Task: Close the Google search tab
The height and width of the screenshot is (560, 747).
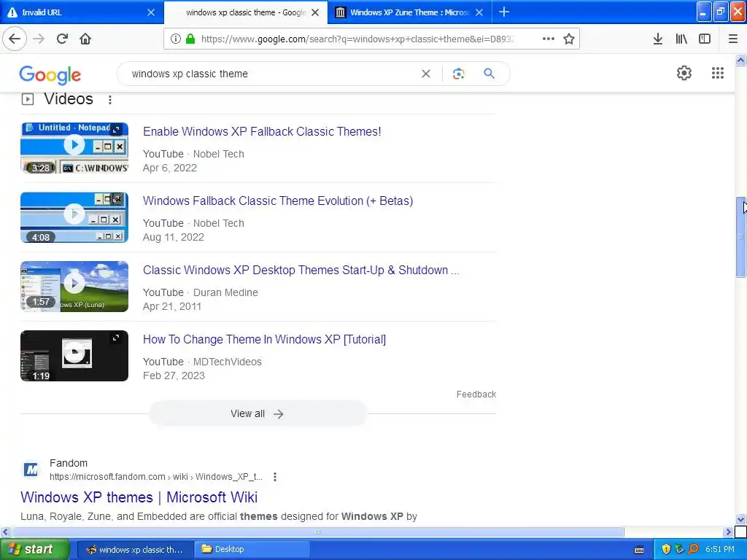Action: click(315, 12)
